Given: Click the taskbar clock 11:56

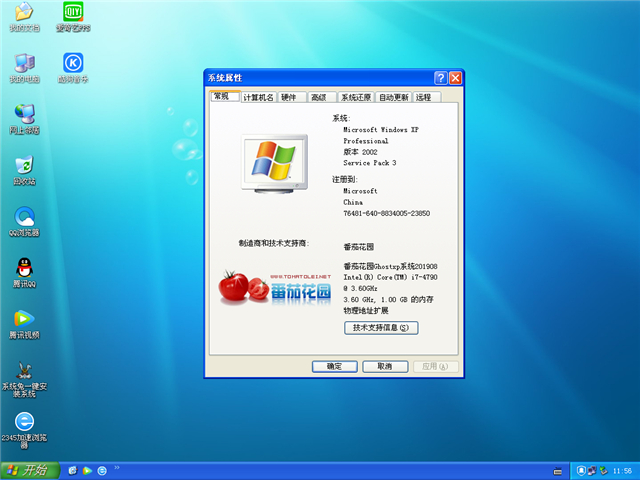Looking at the screenshot, I should [x=622, y=471].
